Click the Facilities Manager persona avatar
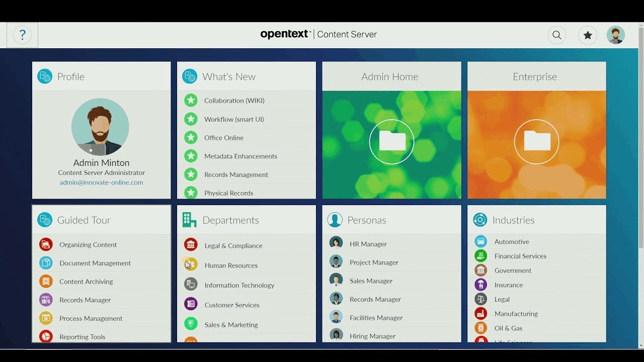The height and width of the screenshot is (362, 644). pos(336,317)
